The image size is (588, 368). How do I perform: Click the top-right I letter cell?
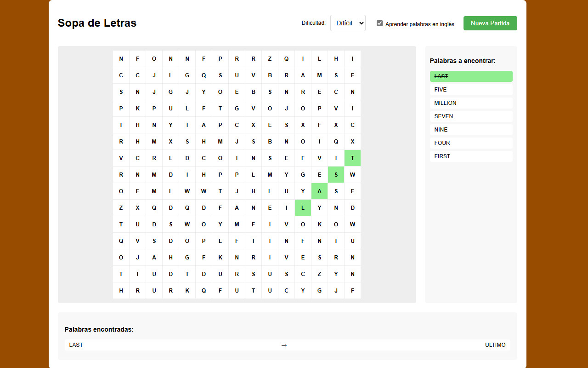(x=352, y=59)
